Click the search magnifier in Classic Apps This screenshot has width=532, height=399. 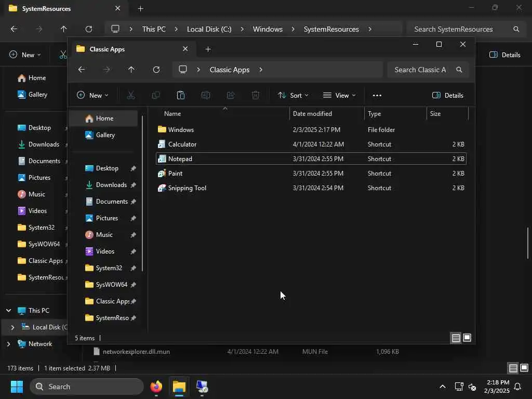[x=459, y=70]
